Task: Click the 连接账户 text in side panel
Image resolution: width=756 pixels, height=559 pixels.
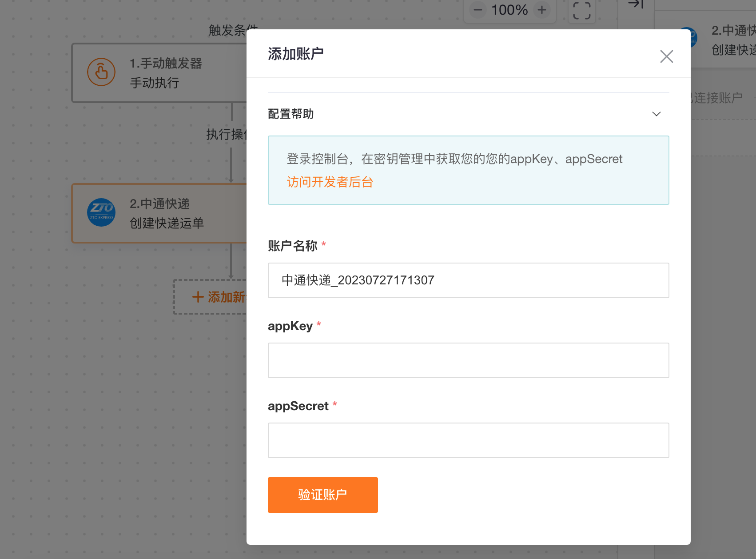Action: [x=717, y=98]
